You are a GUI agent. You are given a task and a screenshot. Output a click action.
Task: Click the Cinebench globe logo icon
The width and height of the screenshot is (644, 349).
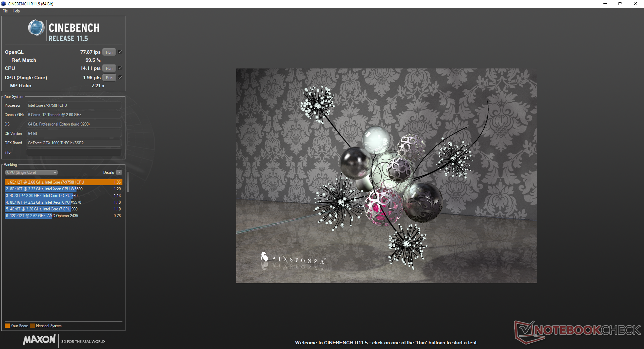pos(36,28)
